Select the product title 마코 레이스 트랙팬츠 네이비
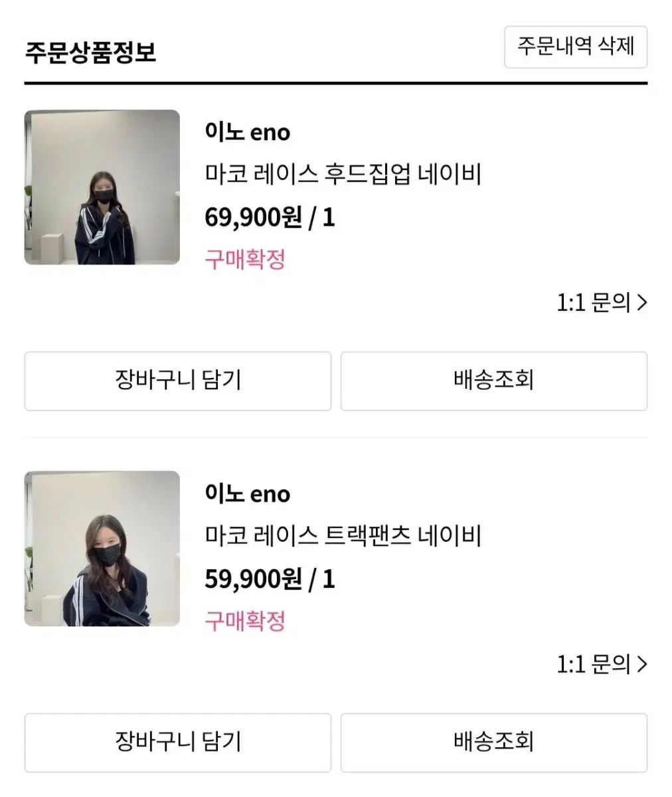 [x=343, y=535]
